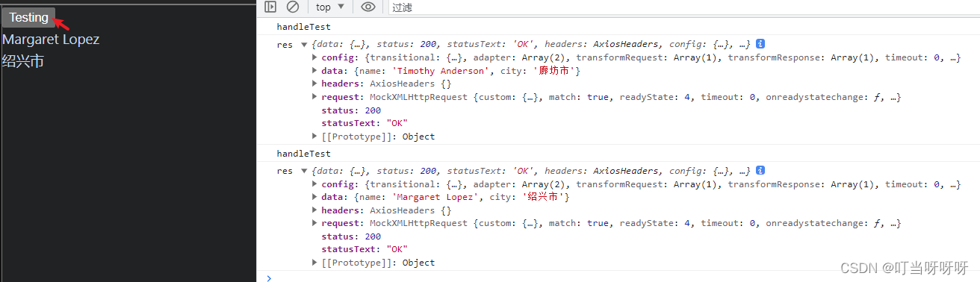Image resolution: width=980 pixels, height=282 pixels.
Task: Expand data with Margaret Lopez
Action: (x=314, y=197)
